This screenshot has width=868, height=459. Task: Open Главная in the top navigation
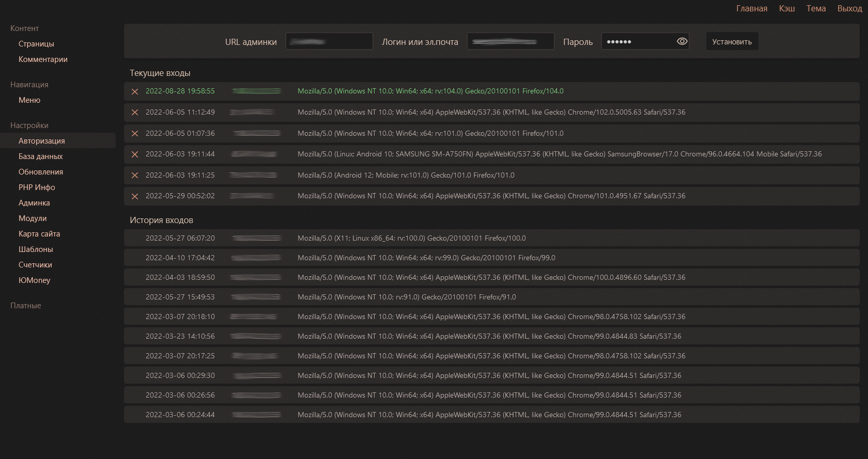pyautogui.click(x=752, y=8)
